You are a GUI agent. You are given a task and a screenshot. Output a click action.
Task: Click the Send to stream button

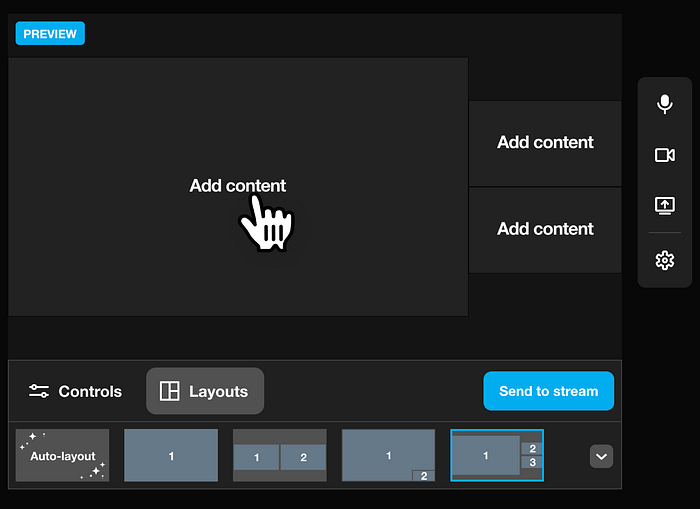click(x=549, y=391)
